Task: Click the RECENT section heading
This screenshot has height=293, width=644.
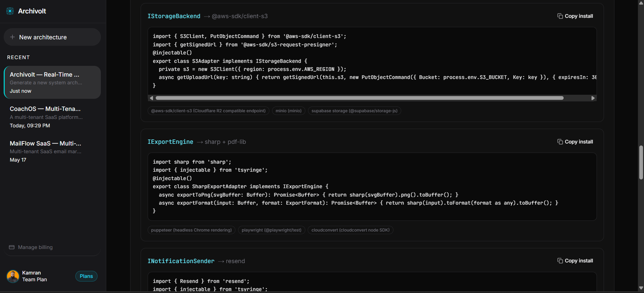Action: 18,57
